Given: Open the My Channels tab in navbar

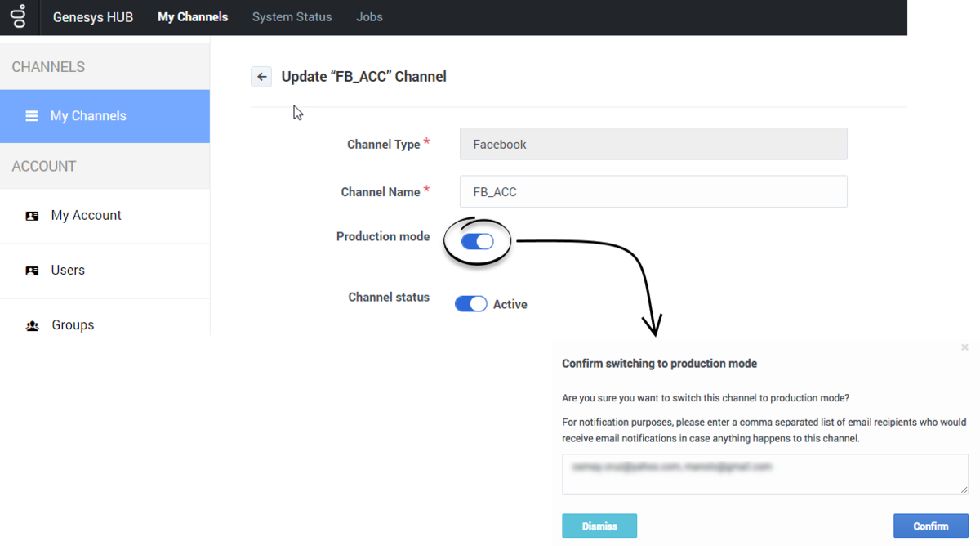Looking at the screenshot, I should (x=193, y=16).
